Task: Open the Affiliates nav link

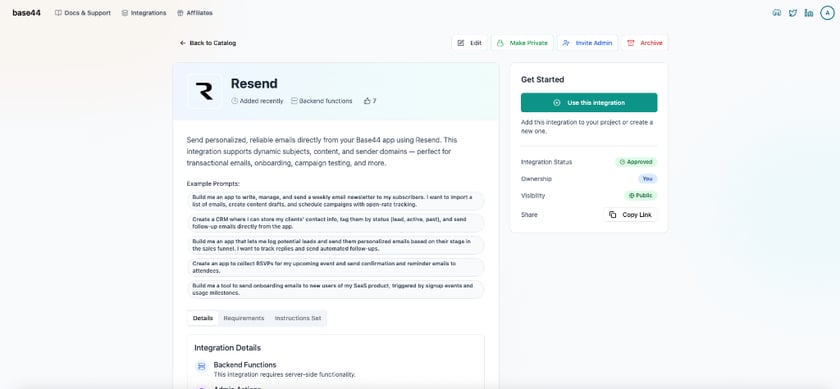Action: (194, 13)
